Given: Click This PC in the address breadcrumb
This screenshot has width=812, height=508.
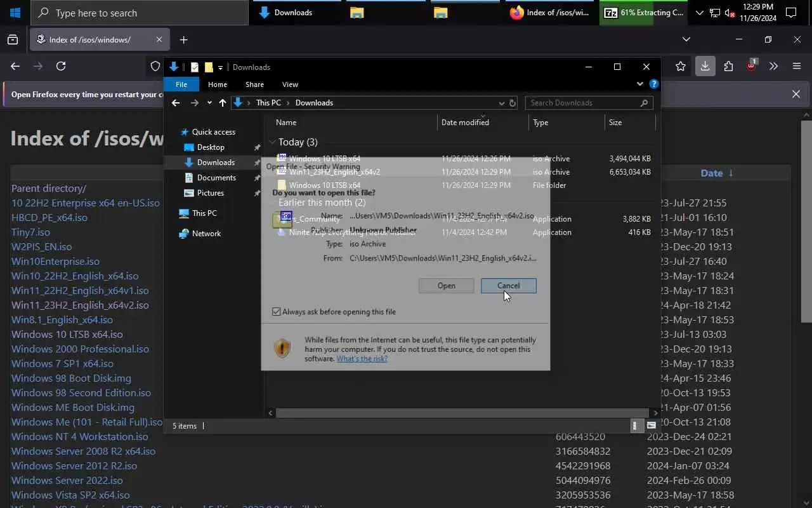Looking at the screenshot, I should [x=268, y=103].
